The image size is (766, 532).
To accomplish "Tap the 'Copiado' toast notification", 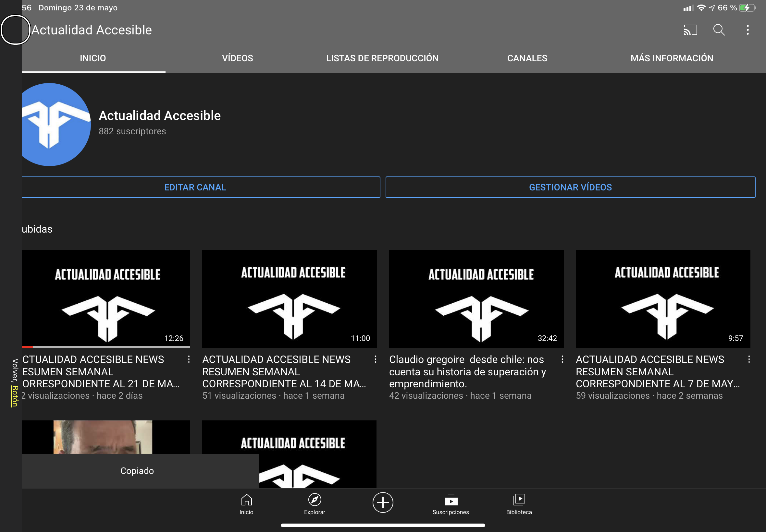I will [141, 471].
